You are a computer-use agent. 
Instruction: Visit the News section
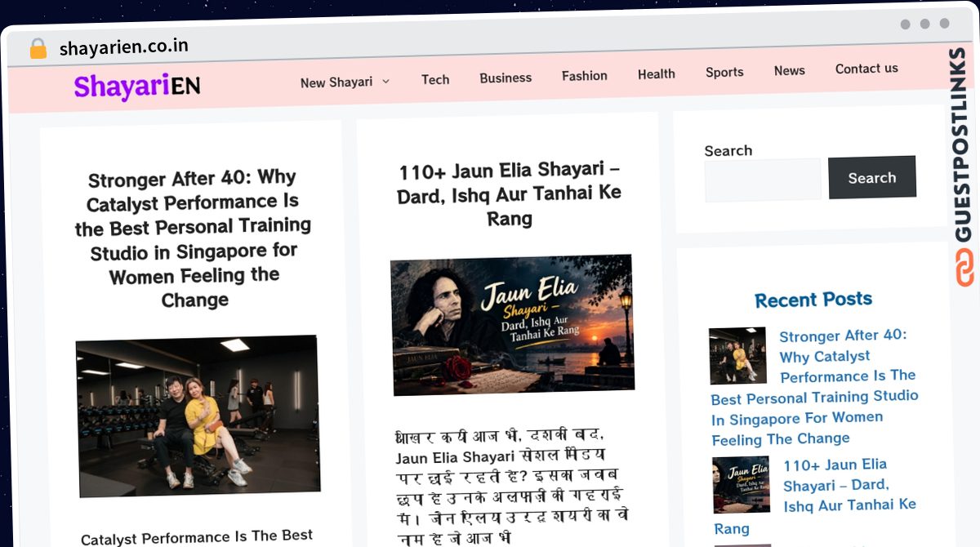point(790,70)
